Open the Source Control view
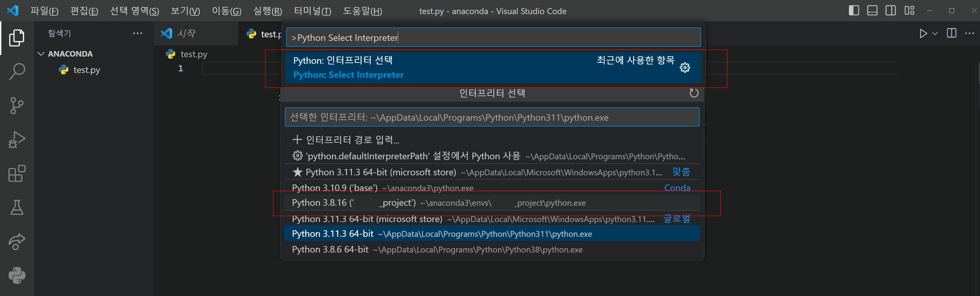This screenshot has height=296, width=980. pyautogui.click(x=17, y=106)
